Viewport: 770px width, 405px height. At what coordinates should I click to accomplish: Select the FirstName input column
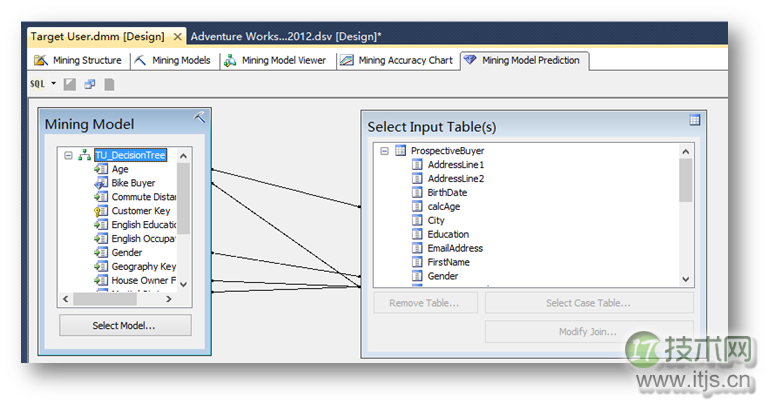448,262
